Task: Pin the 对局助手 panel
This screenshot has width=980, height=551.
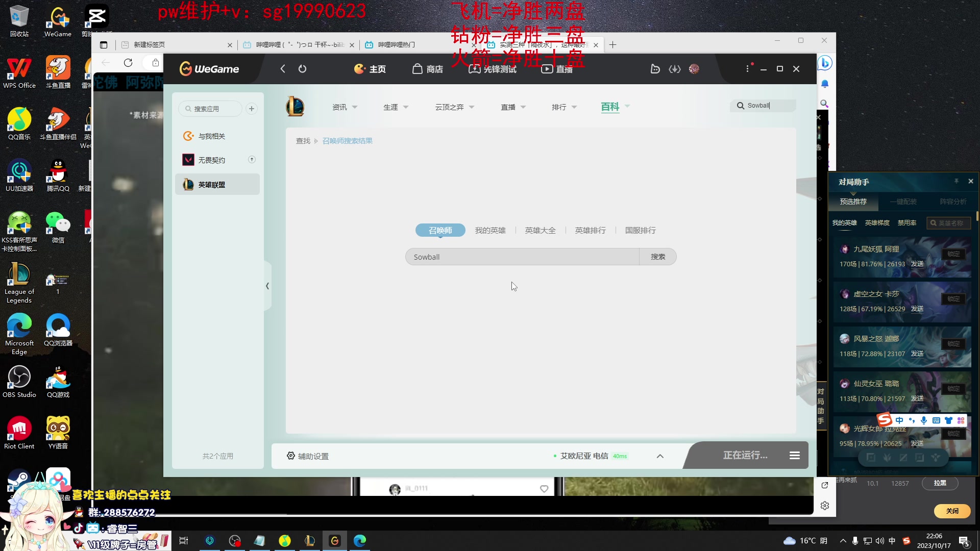Action: point(957,181)
